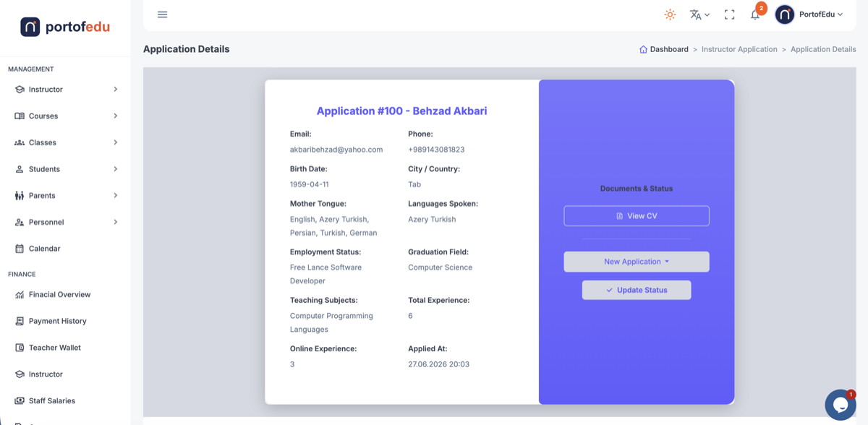Click the Students person icon

point(20,169)
